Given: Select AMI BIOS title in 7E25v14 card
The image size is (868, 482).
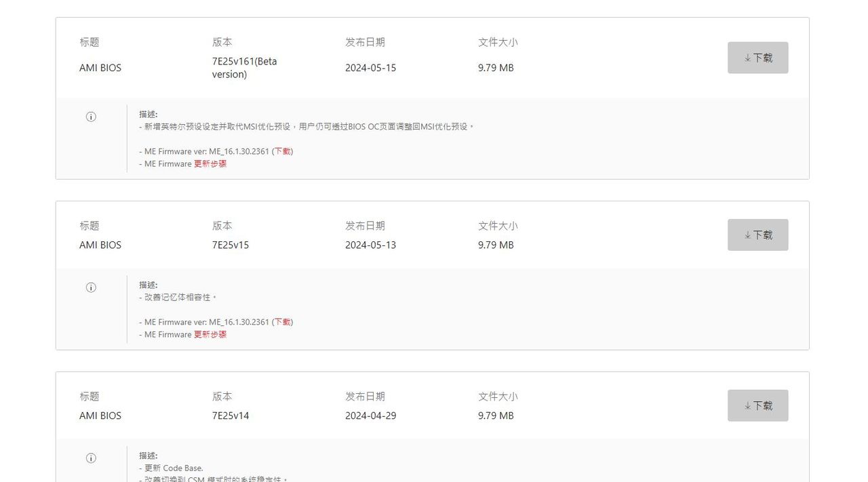Looking at the screenshot, I should click(100, 416).
